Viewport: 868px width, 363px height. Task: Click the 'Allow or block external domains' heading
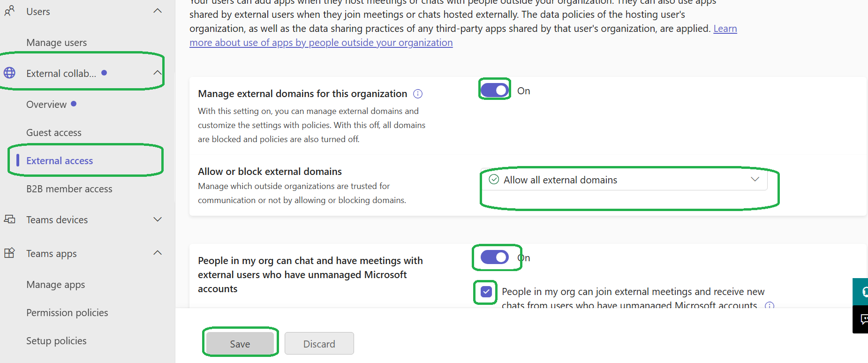270,172
